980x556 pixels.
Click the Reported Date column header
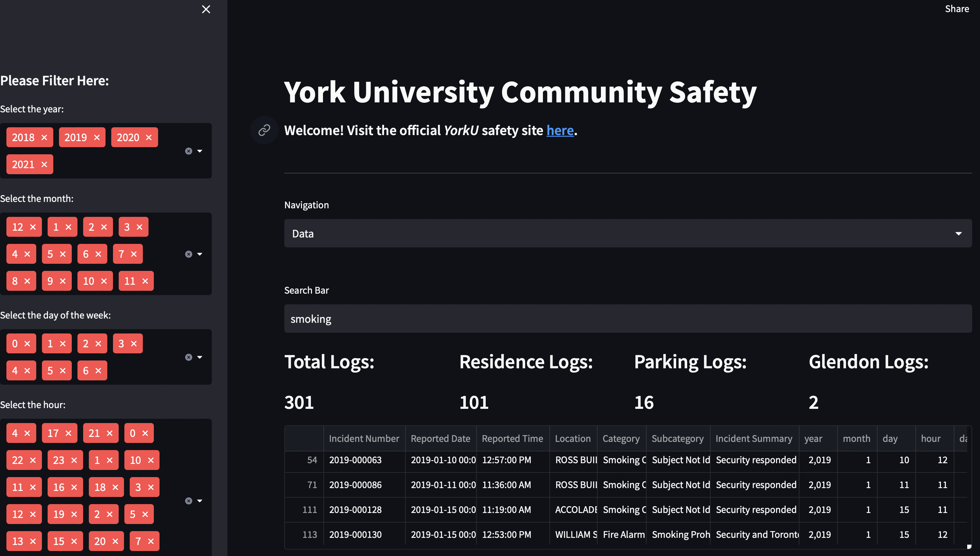tap(440, 438)
